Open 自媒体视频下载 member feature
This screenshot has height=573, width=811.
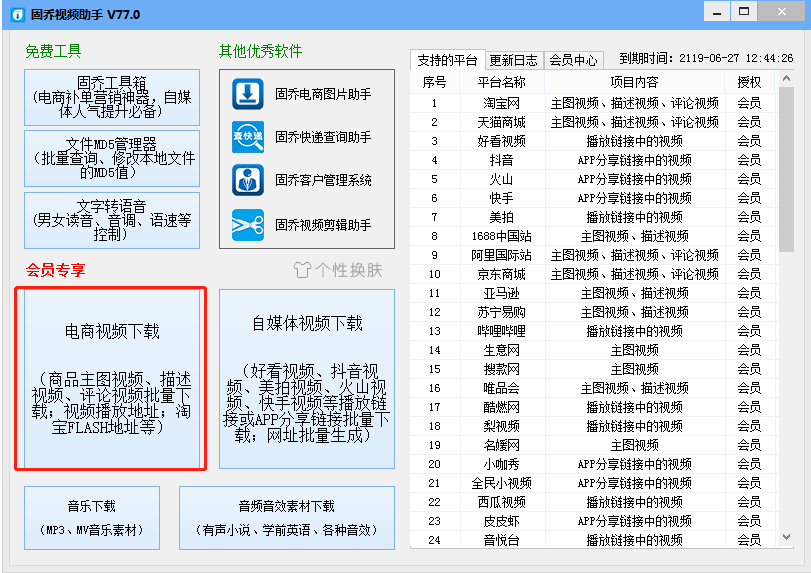(307, 379)
